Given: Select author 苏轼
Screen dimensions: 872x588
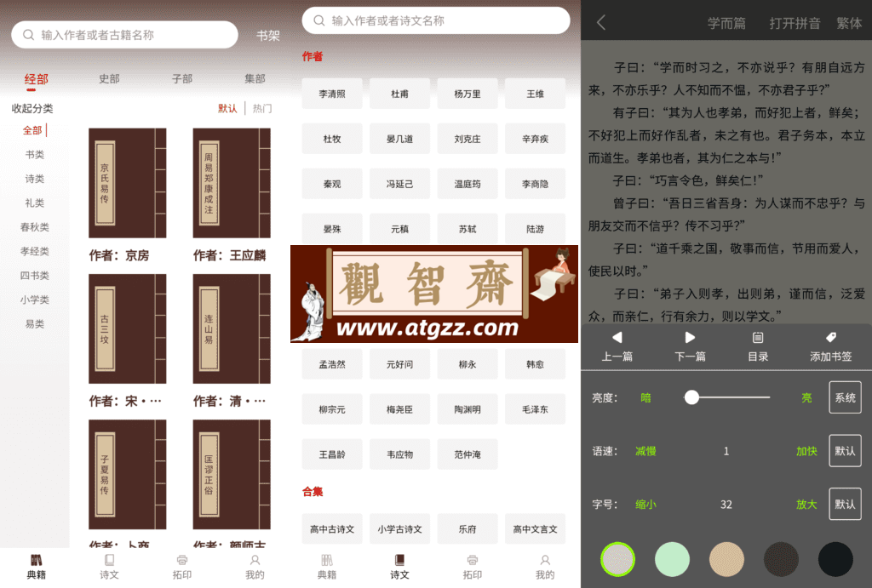Looking at the screenshot, I should tap(468, 229).
